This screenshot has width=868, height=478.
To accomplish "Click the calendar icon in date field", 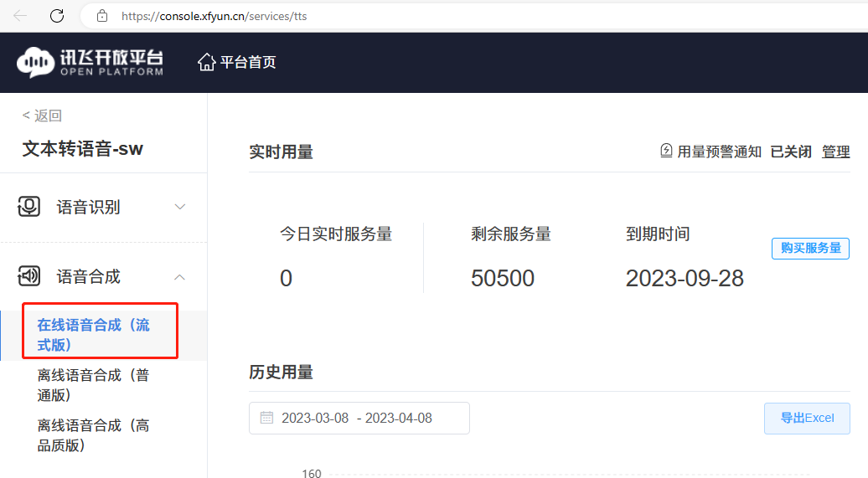I will pos(266,418).
